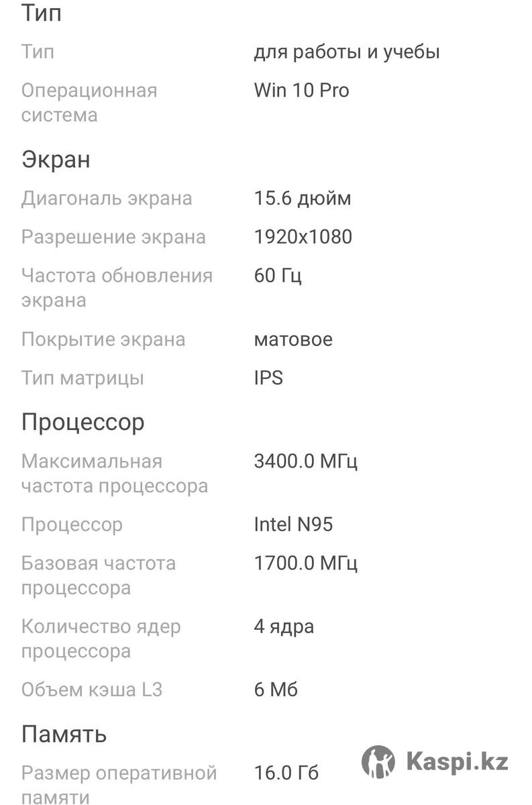Tap the 60 Гц refresh rate value

pos(278,276)
